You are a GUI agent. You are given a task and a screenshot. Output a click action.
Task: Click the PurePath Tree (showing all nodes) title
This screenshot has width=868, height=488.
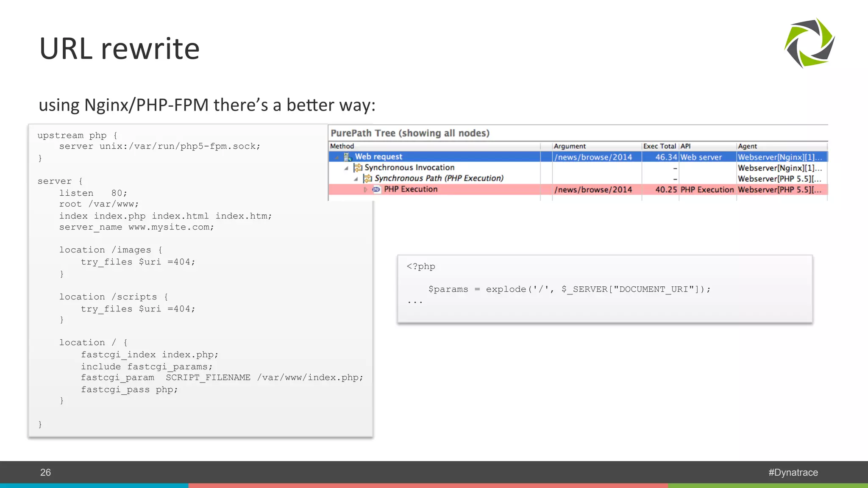[410, 133]
